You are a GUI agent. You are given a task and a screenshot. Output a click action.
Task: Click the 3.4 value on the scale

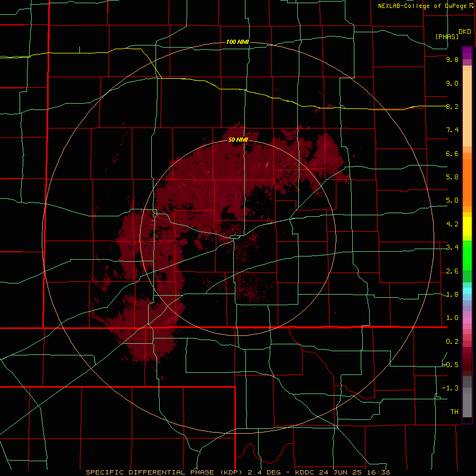tap(452, 248)
